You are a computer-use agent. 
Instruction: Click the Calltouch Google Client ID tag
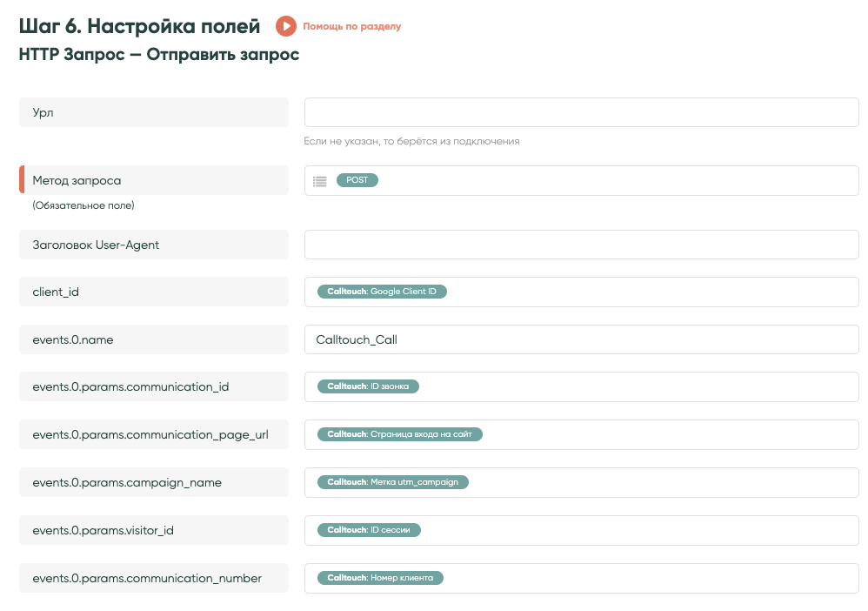click(x=381, y=292)
